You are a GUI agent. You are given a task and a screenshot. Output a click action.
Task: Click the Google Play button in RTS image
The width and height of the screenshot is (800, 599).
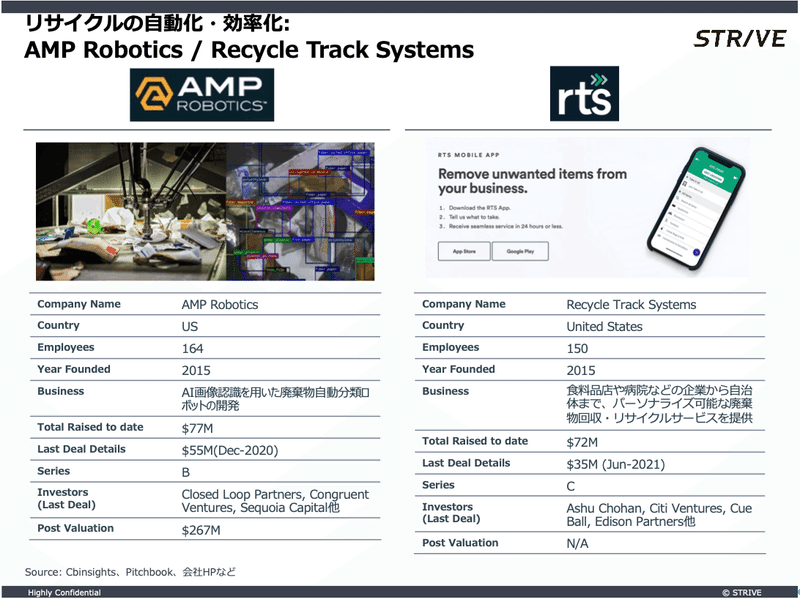[x=520, y=251]
